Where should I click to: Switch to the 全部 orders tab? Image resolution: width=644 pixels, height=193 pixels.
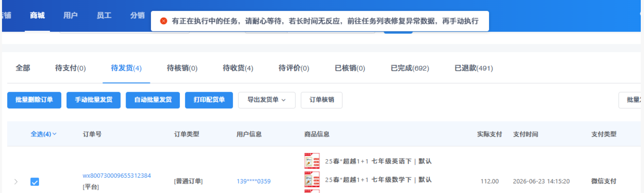tap(23, 68)
